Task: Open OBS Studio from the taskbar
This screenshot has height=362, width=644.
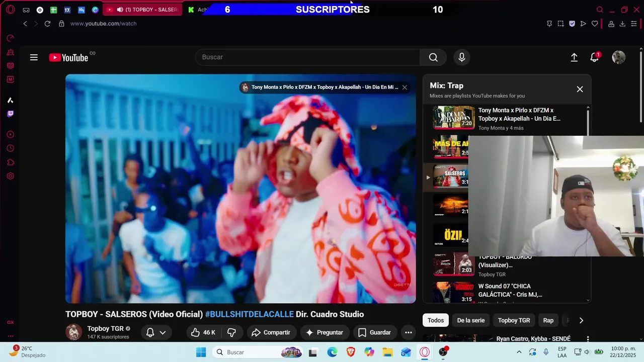Action: (x=443, y=352)
